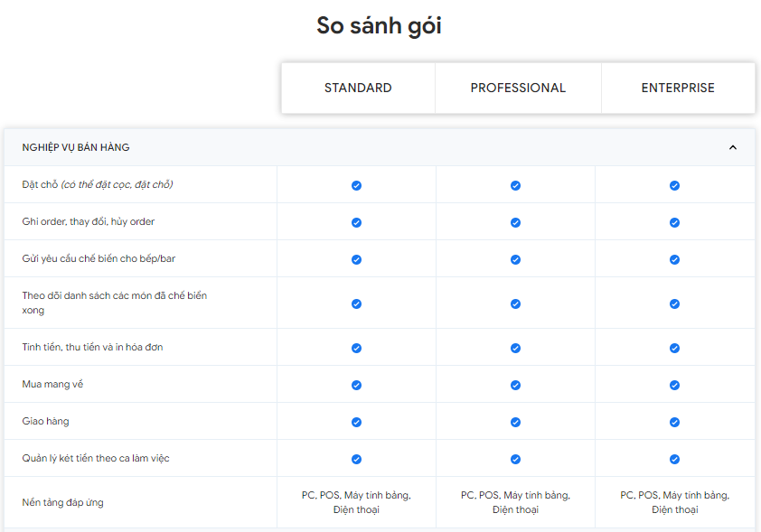Click Standard checkmark for Ghi order row

coord(356,222)
